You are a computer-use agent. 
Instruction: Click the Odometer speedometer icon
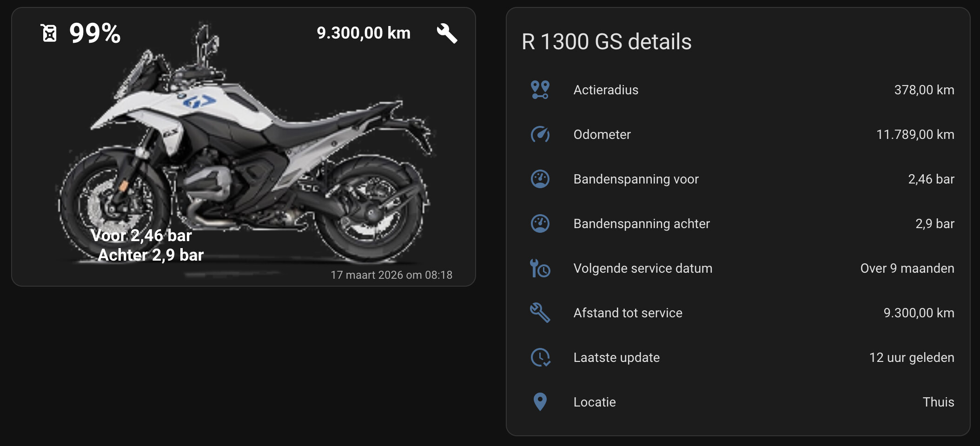tap(540, 134)
